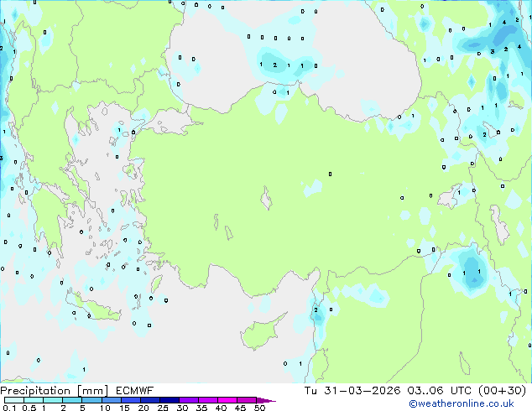Click the 'Tu 31-03-2026' date text
532x411 pixels.
pyautogui.click(x=352, y=391)
